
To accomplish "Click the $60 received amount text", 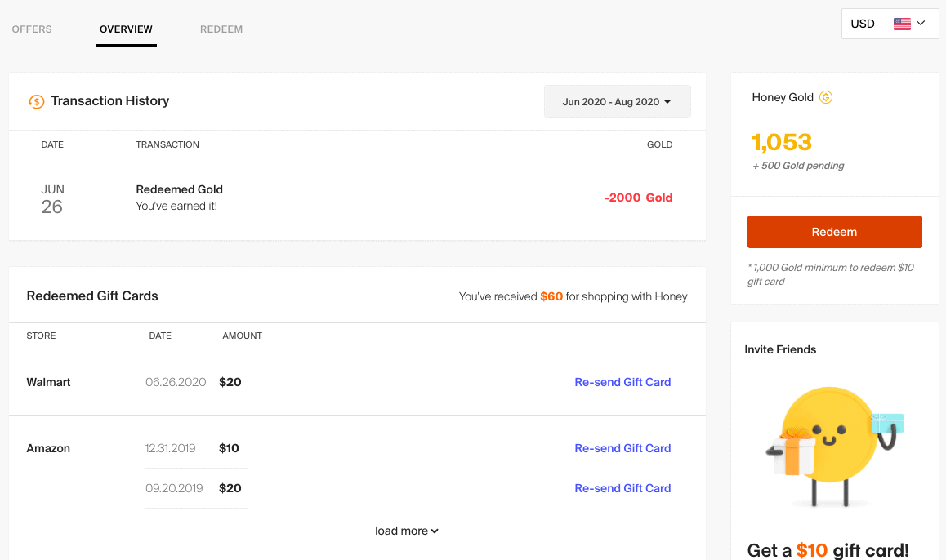I will click(x=551, y=296).
